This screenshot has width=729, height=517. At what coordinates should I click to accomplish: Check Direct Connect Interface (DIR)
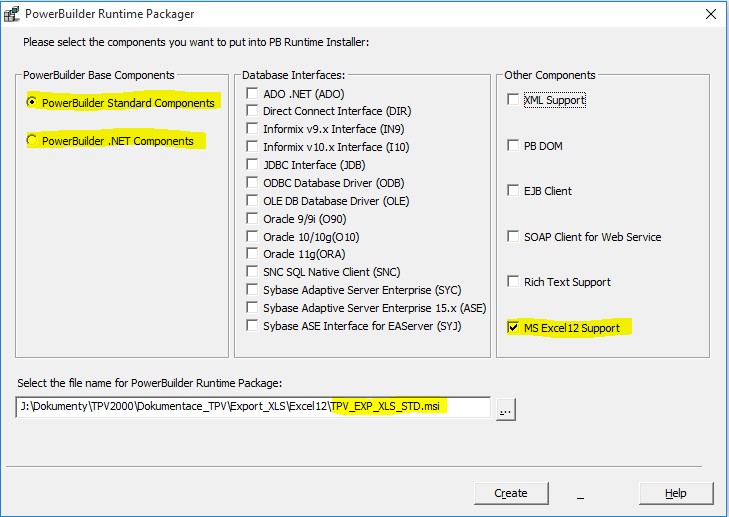point(253,111)
